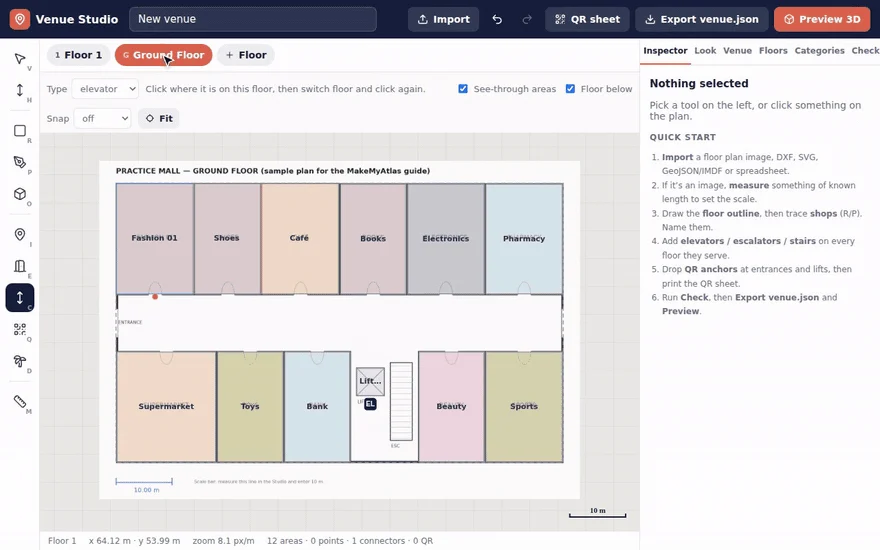
Task: Click the Lift crossed-box symbol on plan
Action: (370, 381)
